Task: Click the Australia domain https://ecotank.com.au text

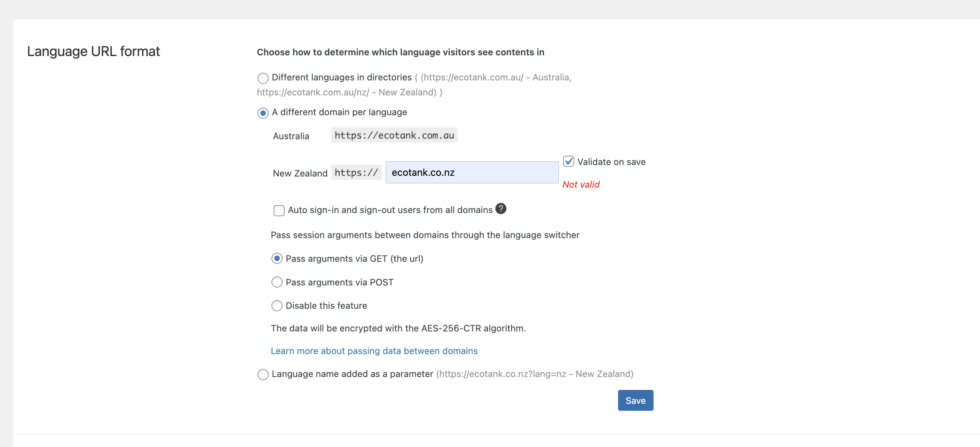Action: click(x=394, y=135)
